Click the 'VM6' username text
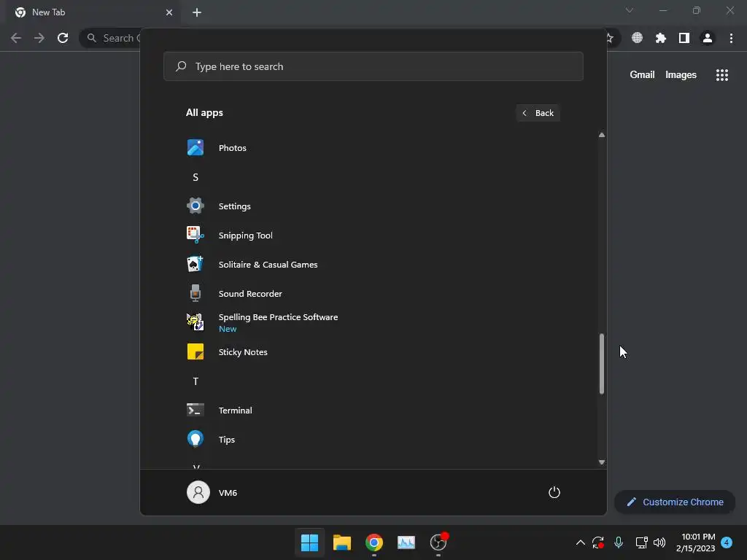 [x=228, y=493]
